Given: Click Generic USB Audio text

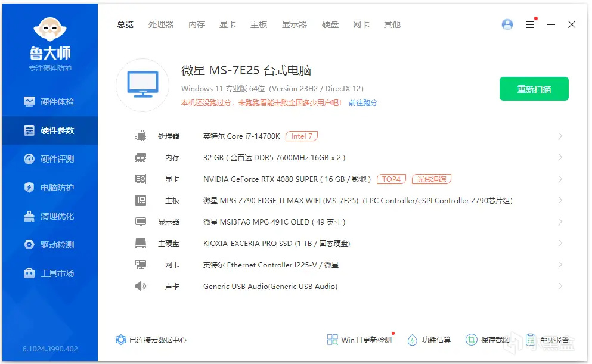Looking at the screenshot, I should (x=270, y=287).
